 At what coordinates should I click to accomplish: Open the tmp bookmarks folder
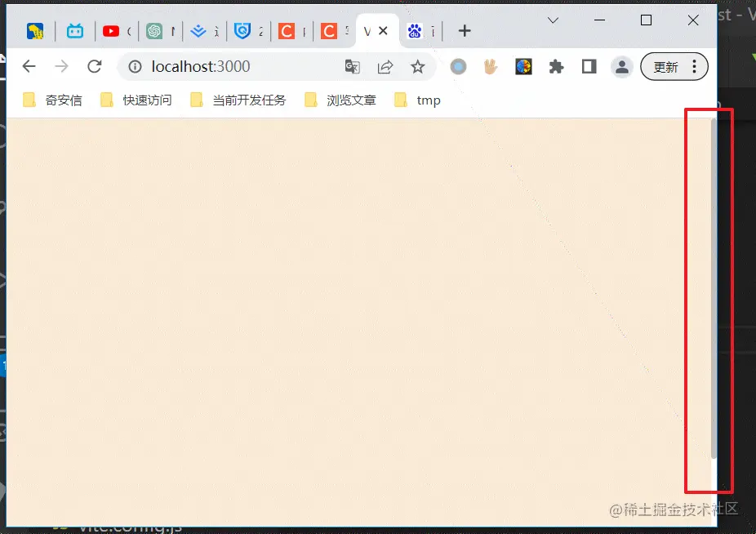[426, 99]
